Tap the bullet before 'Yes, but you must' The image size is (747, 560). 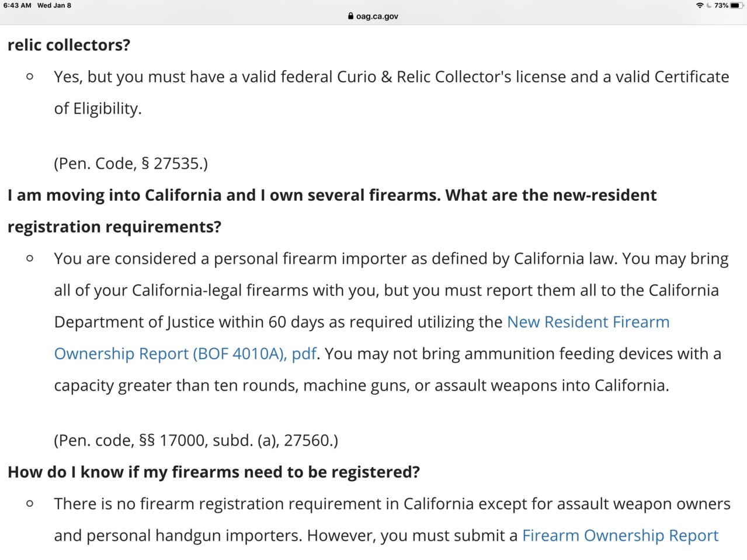point(30,76)
